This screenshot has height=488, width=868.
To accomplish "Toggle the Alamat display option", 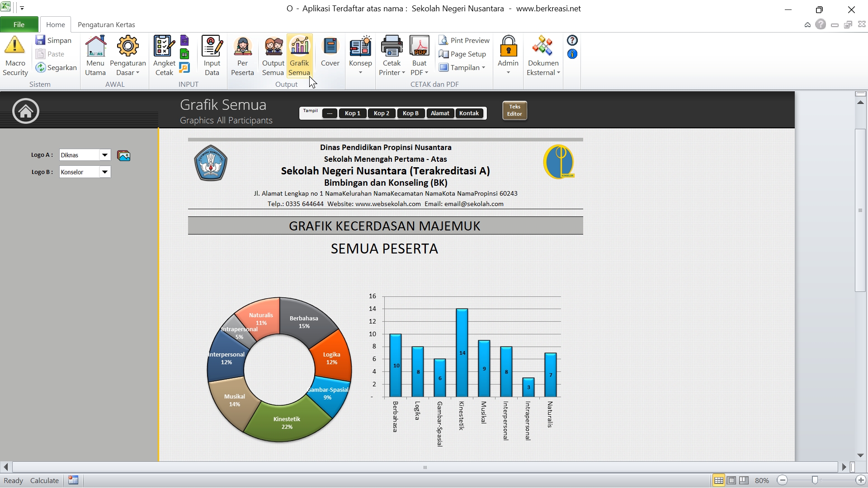I will pyautogui.click(x=439, y=113).
